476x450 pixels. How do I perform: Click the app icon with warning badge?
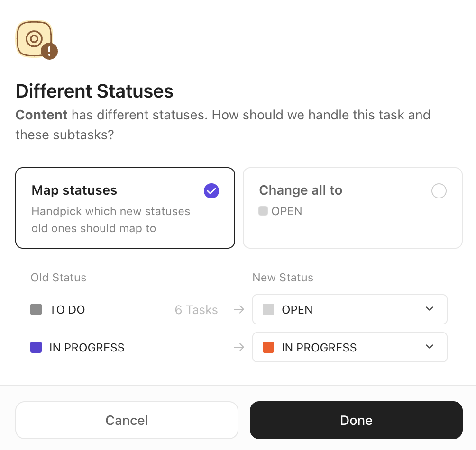pyautogui.click(x=36, y=39)
